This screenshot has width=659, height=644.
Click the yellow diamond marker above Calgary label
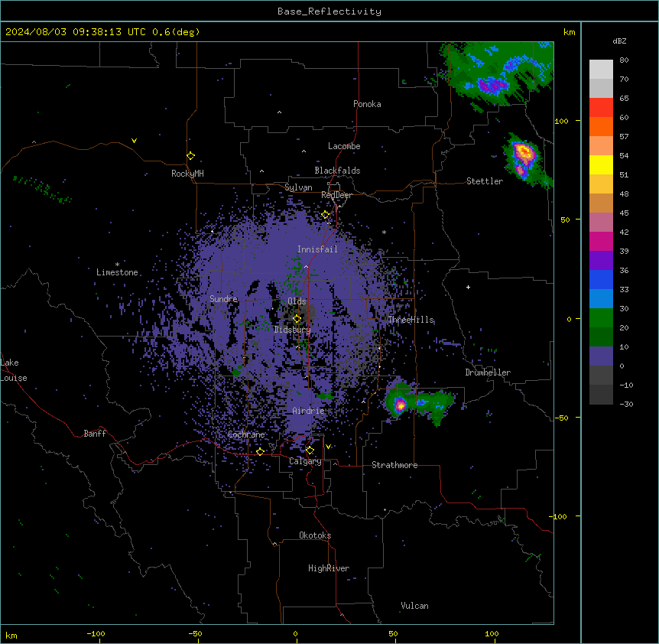310,450
